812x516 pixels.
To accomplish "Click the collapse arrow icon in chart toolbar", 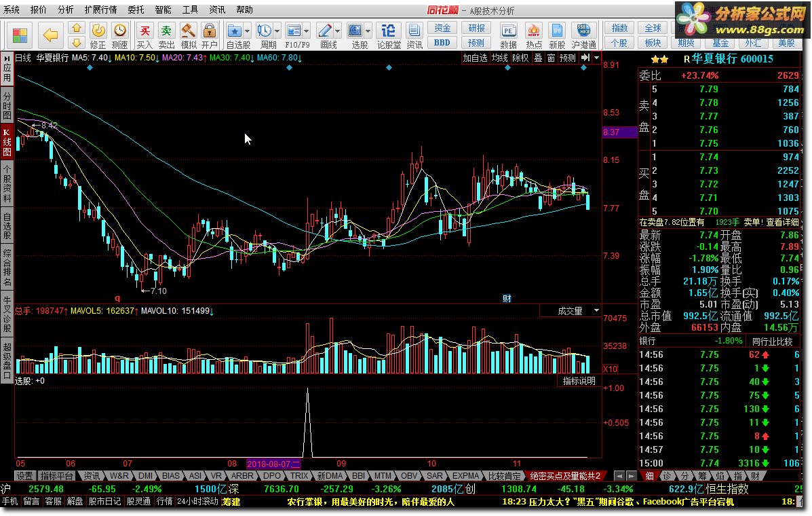I will click(x=585, y=58).
